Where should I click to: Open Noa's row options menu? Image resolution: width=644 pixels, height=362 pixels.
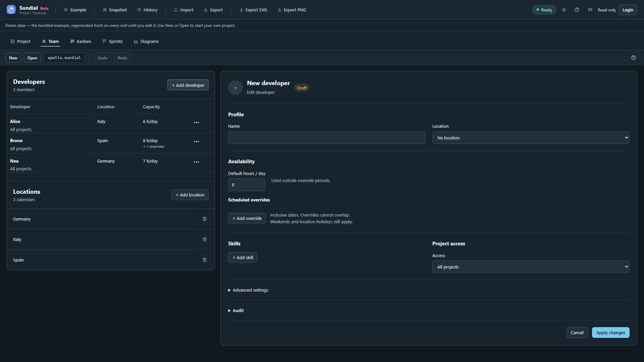(x=197, y=162)
